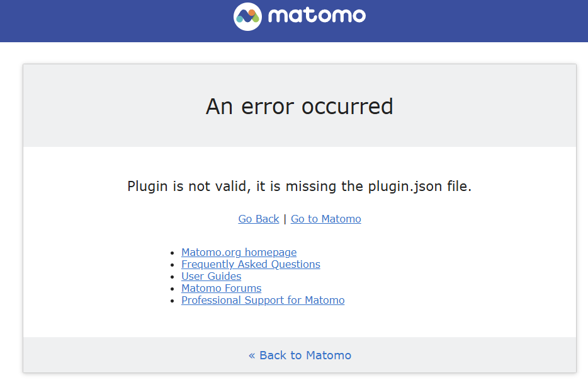Follow the Go Back link
The height and width of the screenshot is (387, 588).
(x=259, y=219)
